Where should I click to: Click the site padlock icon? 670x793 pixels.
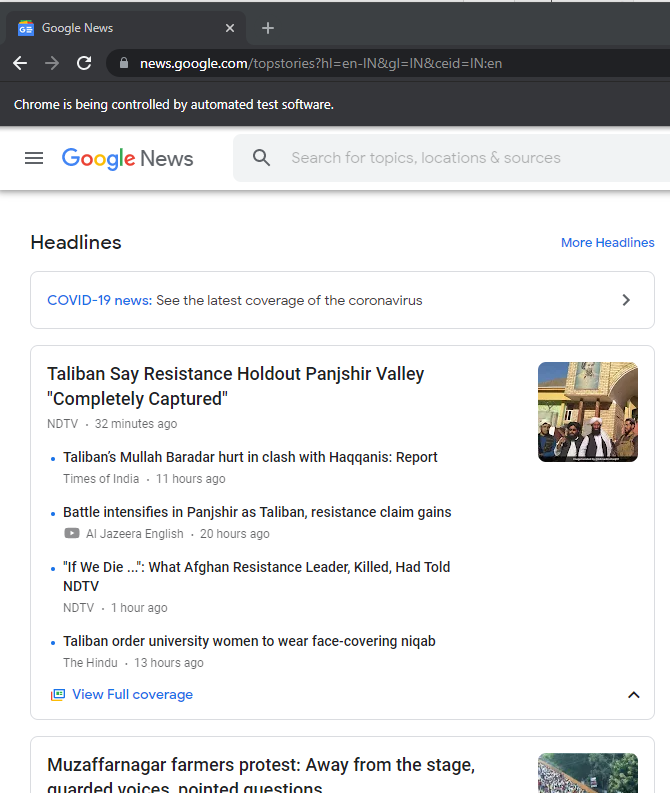coord(124,63)
